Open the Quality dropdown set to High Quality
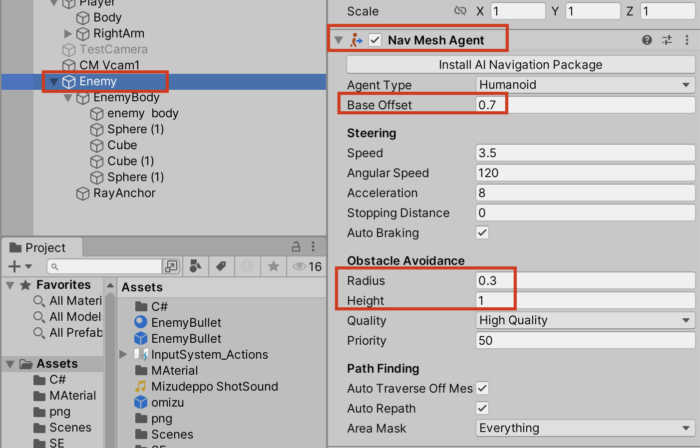 pyautogui.click(x=585, y=320)
